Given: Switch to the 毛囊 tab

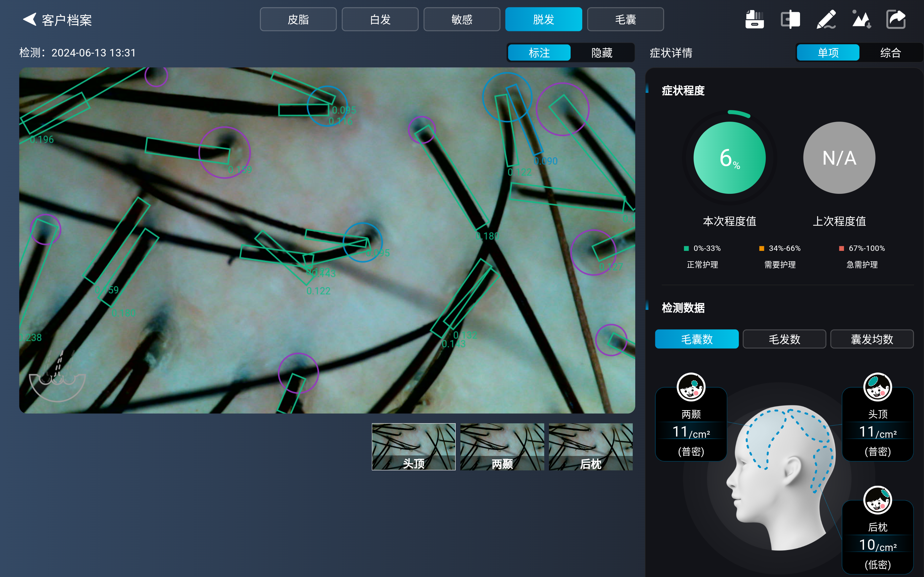Looking at the screenshot, I should click(625, 19).
